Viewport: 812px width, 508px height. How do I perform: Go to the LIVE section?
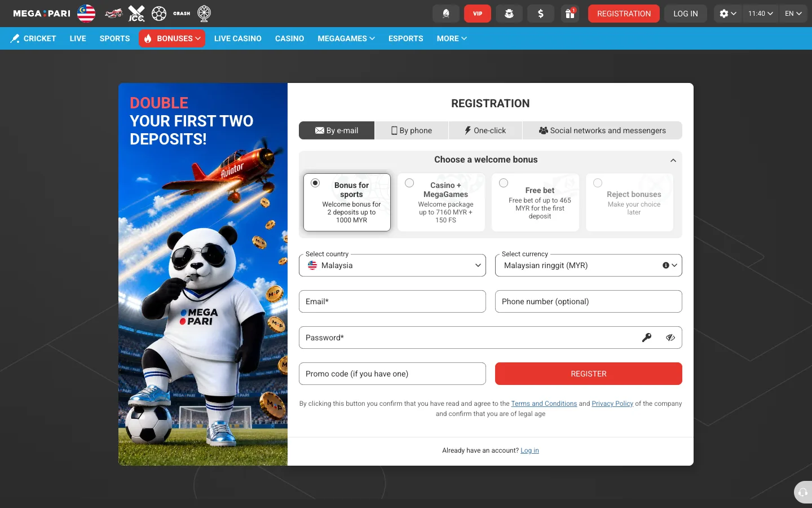[78, 38]
